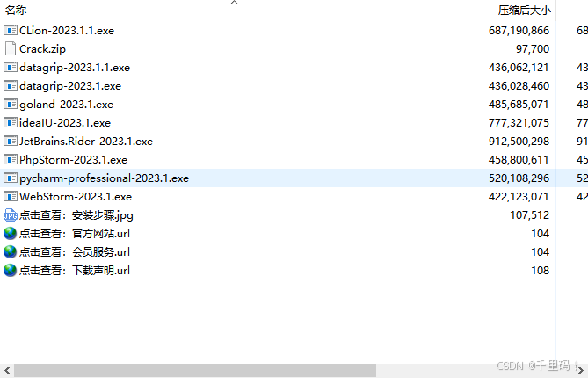Select file name PhpStorm-2023.1.exe

tap(74, 160)
